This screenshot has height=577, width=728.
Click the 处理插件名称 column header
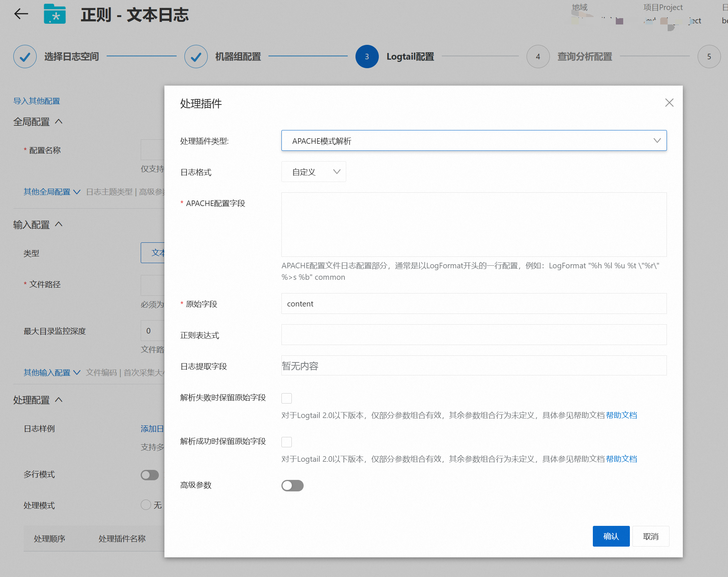point(122,538)
